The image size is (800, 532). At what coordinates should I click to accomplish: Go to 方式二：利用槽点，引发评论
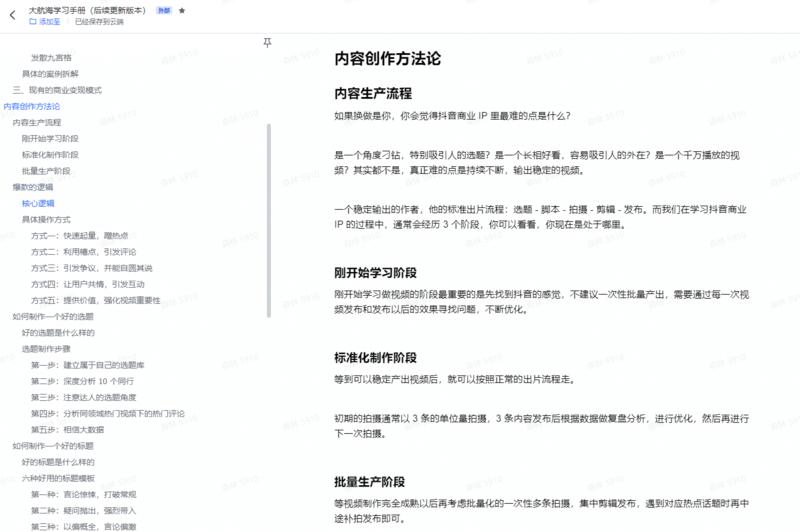point(84,252)
